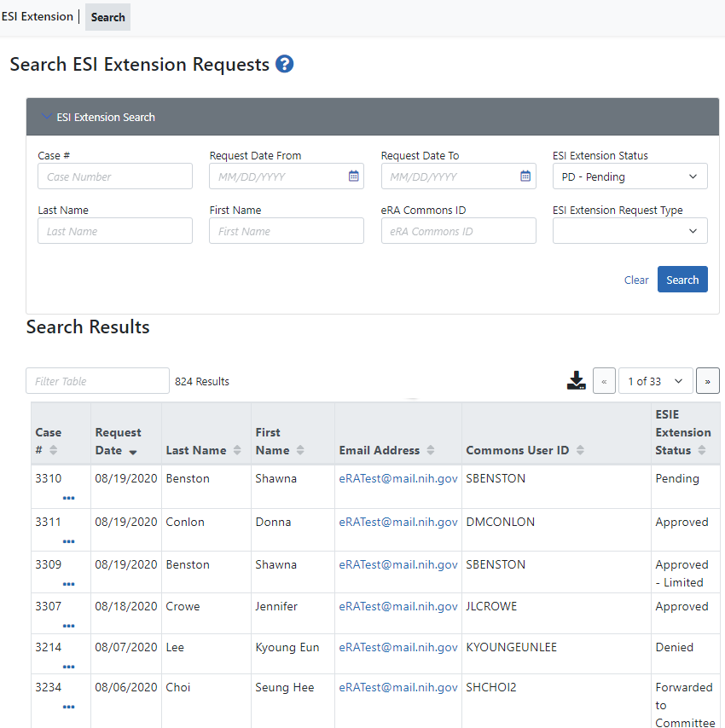Select the JLCROWE Commons User ID
Viewport: 725px width, 728px height.
pyautogui.click(x=491, y=606)
